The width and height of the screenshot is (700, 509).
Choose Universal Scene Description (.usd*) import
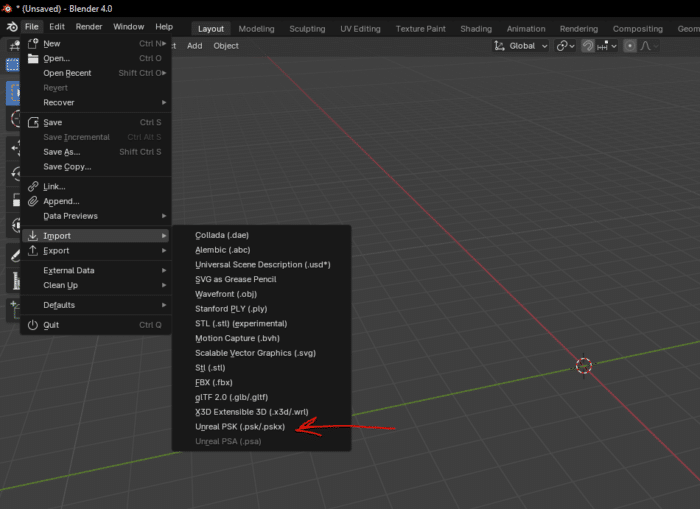pyautogui.click(x=262, y=264)
